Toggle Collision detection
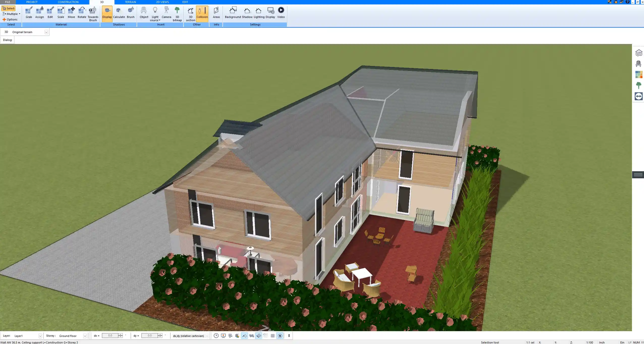The width and height of the screenshot is (644, 344). 202,14
